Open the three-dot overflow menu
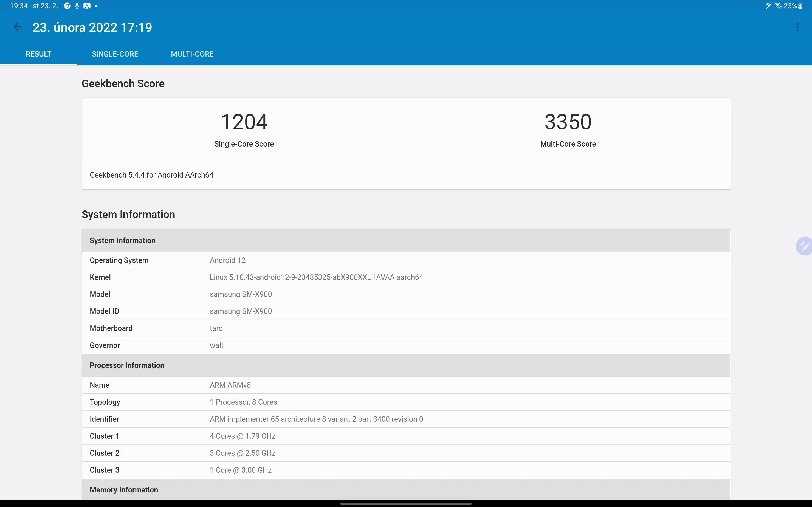Image resolution: width=812 pixels, height=507 pixels. (797, 27)
